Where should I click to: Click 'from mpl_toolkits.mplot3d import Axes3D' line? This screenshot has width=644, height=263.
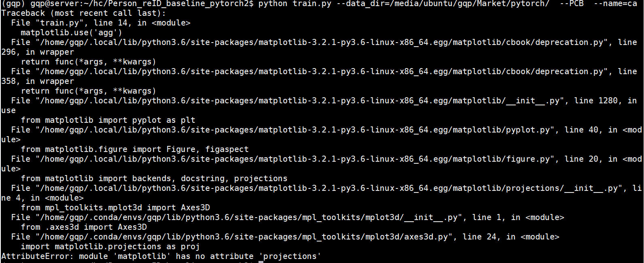115,207
